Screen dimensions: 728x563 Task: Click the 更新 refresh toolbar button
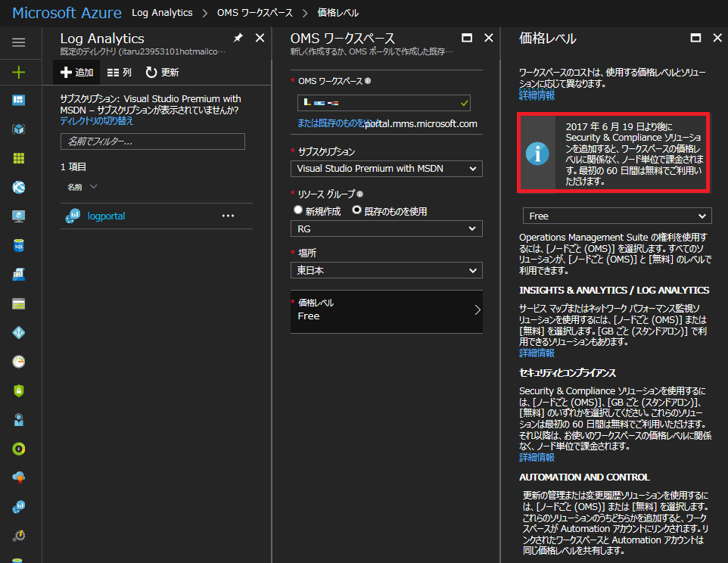click(162, 73)
